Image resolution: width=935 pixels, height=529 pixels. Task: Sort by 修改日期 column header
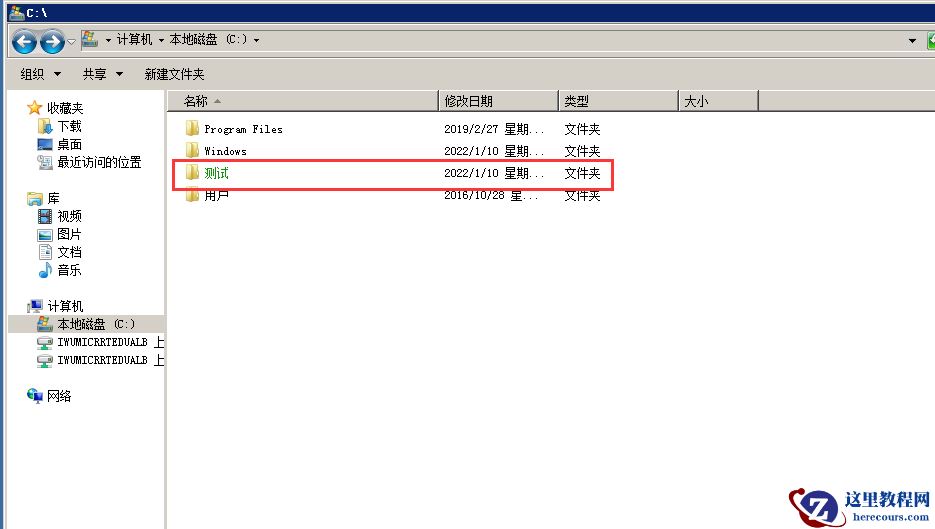(x=499, y=101)
